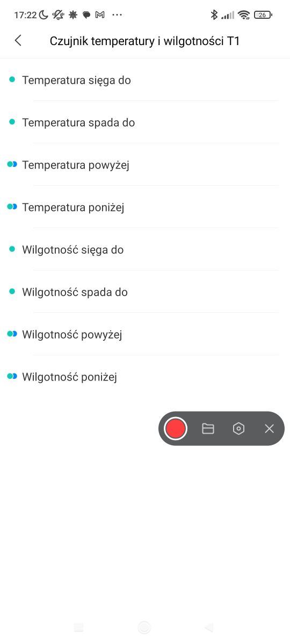Image resolution: width=290 pixels, height=644 pixels.
Task: Tap the Android back triangle button
Action: tap(209, 627)
